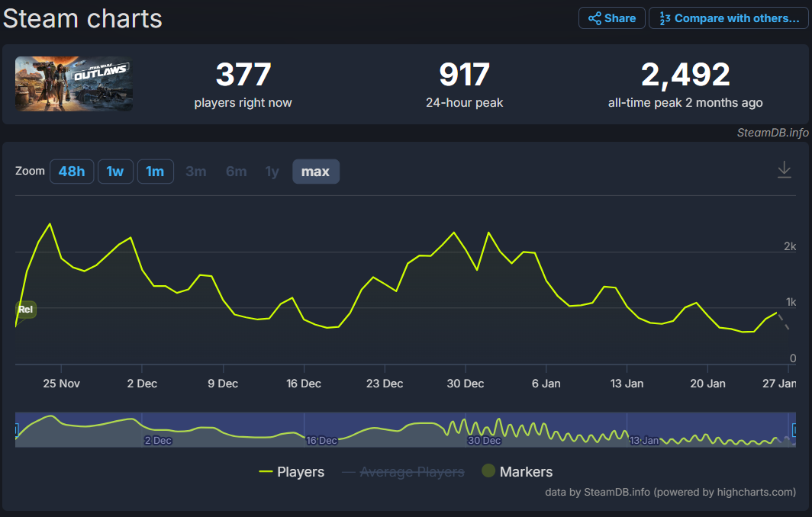Click the SteamDB.info credit text

point(772,133)
